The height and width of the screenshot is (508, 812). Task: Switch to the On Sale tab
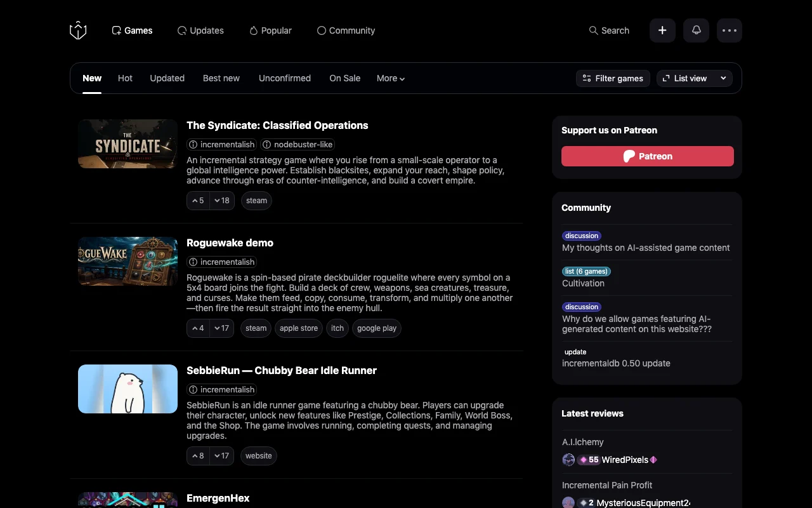coord(345,78)
